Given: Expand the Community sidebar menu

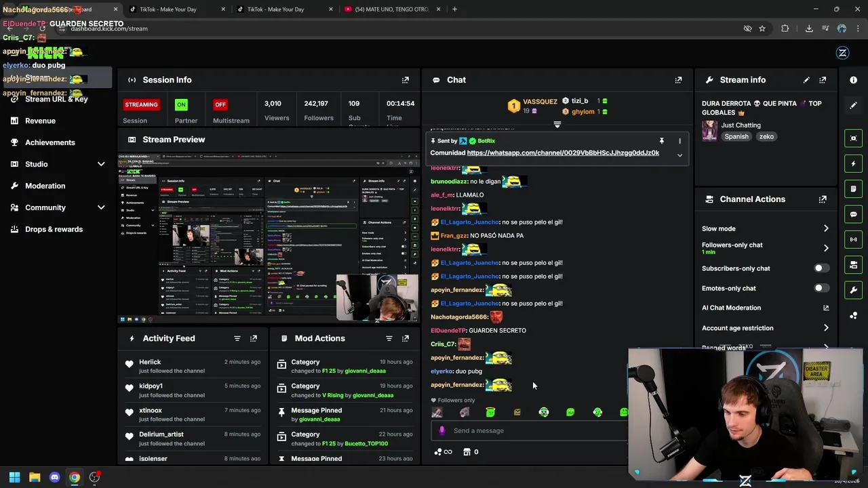Looking at the screenshot, I should click(101, 207).
